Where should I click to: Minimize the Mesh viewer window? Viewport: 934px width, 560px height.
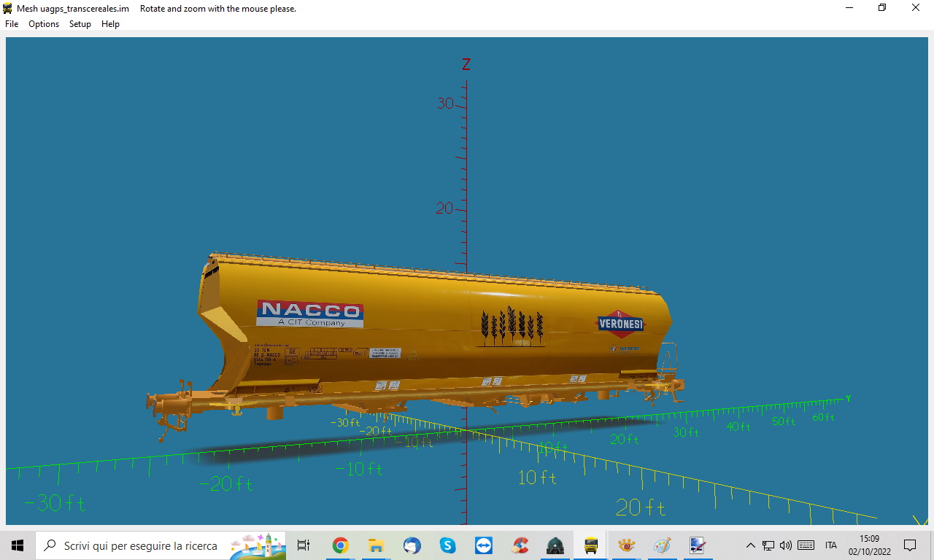[x=849, y=8]
